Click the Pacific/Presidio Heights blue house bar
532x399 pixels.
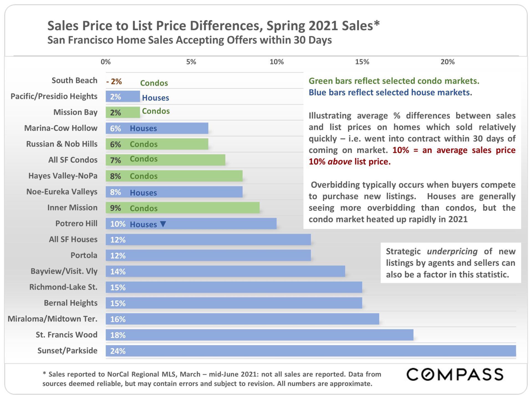[123, 96]
